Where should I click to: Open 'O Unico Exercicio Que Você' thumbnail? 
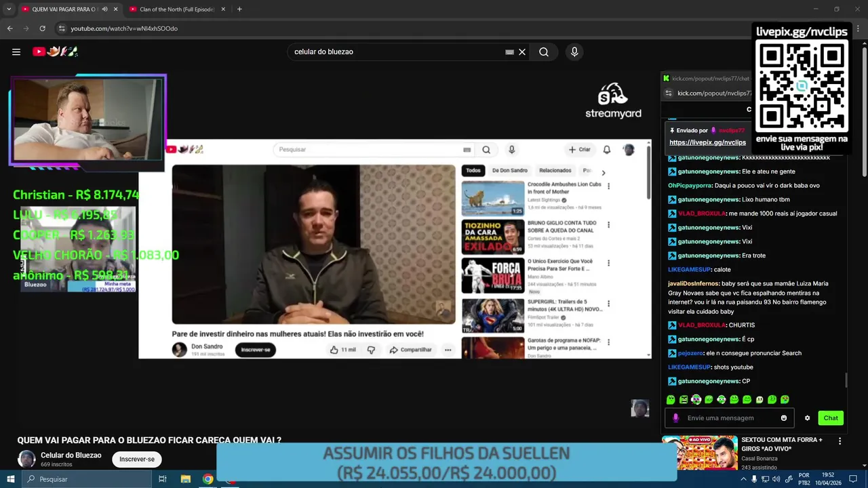pyautogui.click(x=493, y=275)
